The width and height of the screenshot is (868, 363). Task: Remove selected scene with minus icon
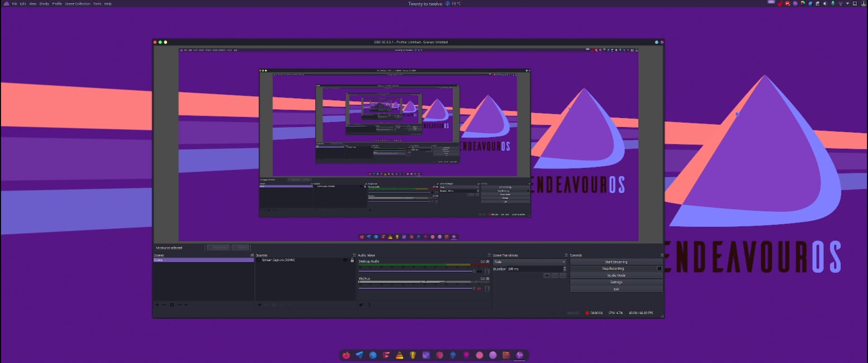pyautogui.click(x=164, y=305)
